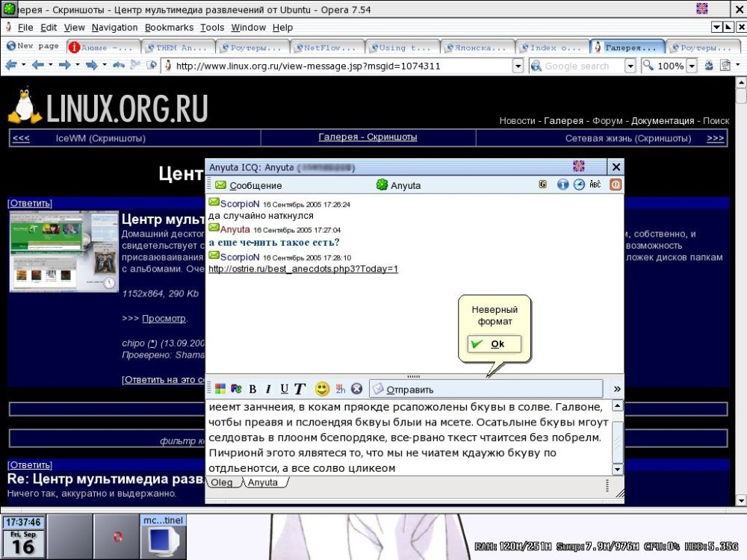Expand the chat toolbar overflow chevron
This screenshot has height=560, width=747.
[x=617, y=389]
